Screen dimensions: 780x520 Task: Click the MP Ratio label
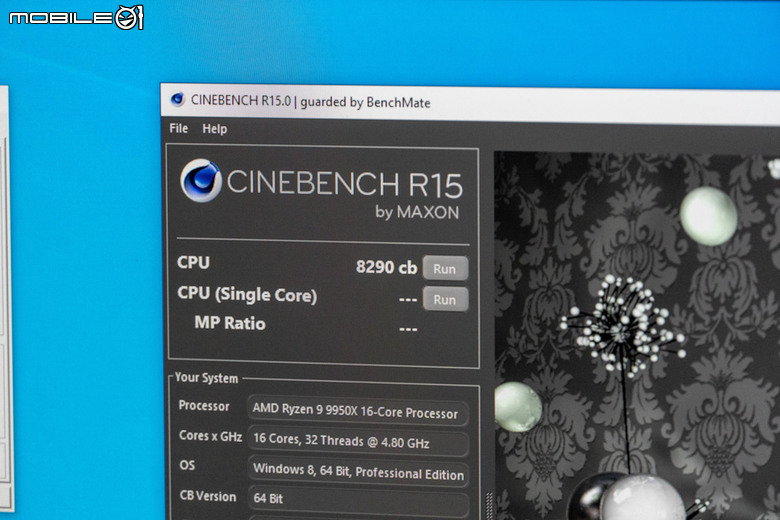pos(230,323)
